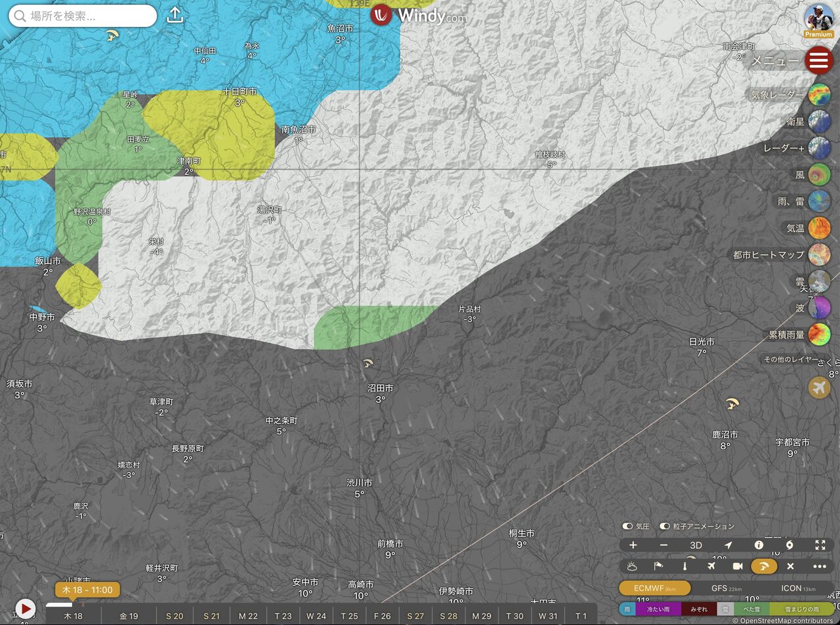
Task: Switch to 3D map view
Action: click(x=696, y=546)
